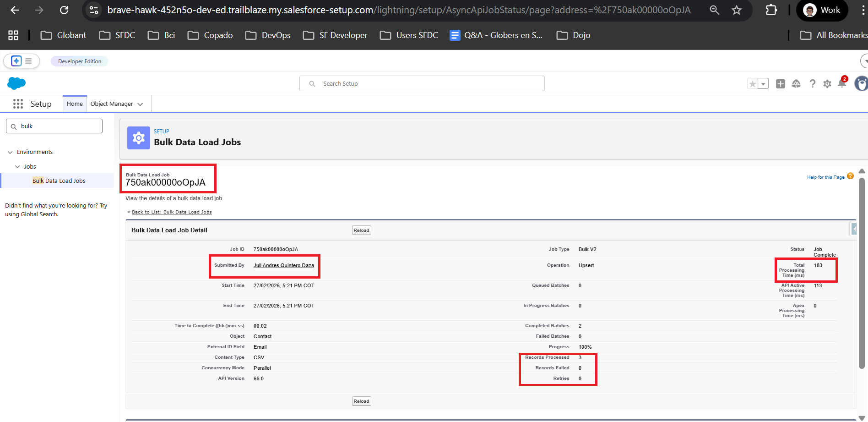Click the top Reload button
868x422 pixels.
pos(361,230)
